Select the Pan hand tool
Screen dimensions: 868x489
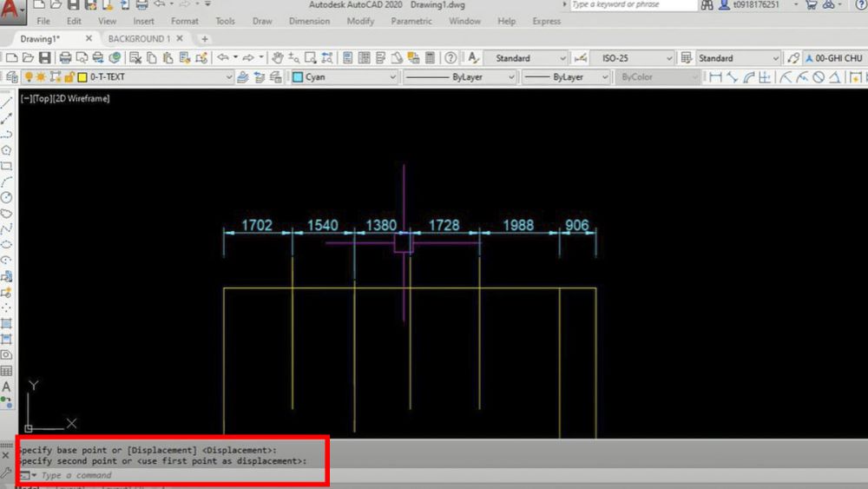[x=278, y=57]
